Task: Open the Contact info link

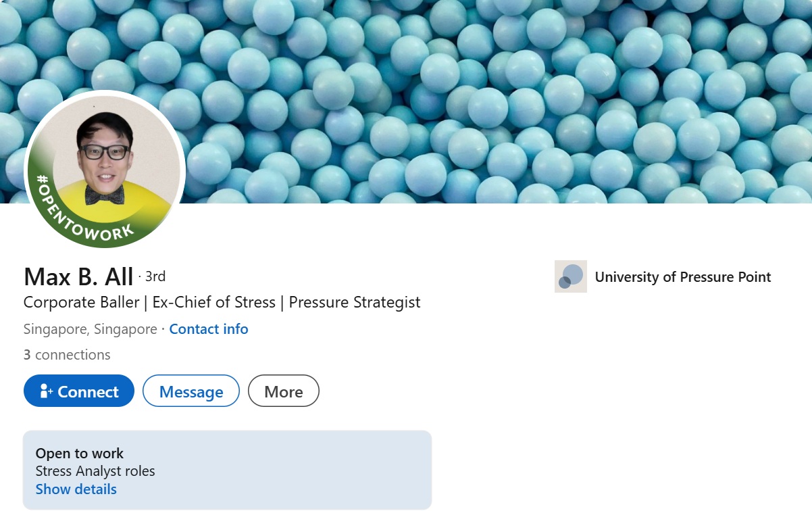Action: [x=208, y=329]
